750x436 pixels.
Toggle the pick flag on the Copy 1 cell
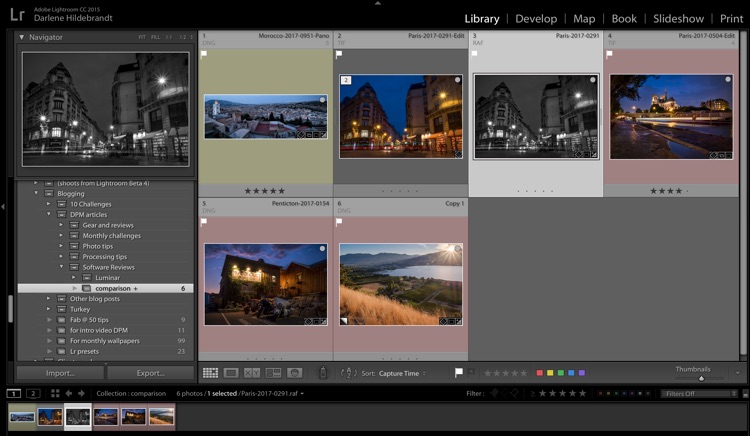click(x=339, y=222)
